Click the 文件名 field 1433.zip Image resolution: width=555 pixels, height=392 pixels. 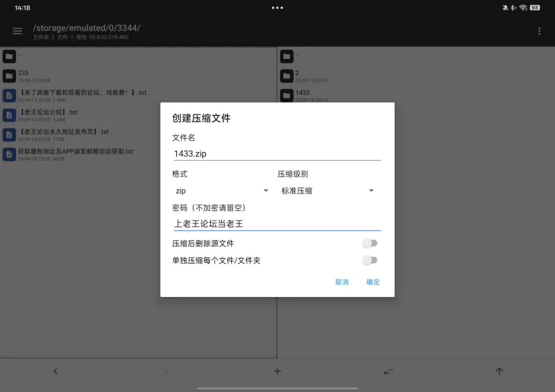277,154
